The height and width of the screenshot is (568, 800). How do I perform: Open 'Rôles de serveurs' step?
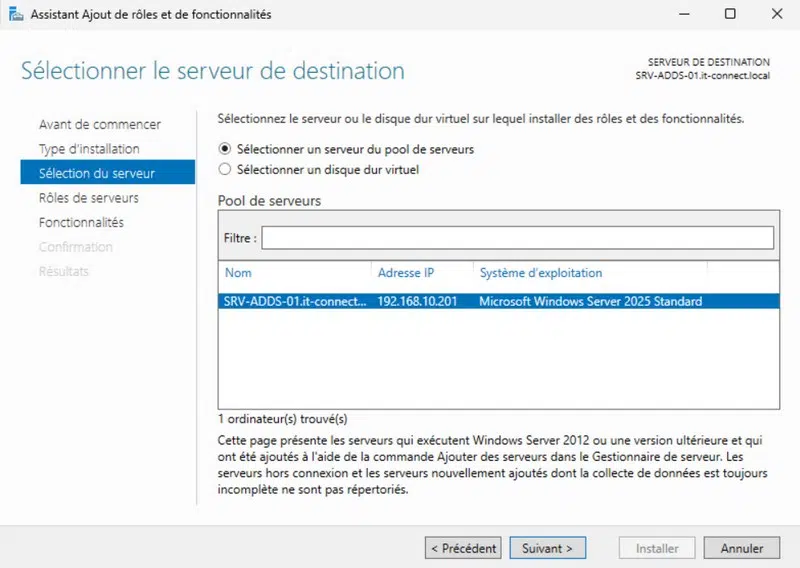89,198
